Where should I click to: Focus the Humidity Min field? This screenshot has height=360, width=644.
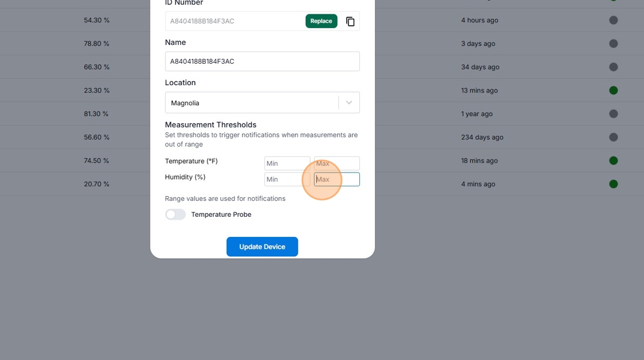(x=287, y=179)
